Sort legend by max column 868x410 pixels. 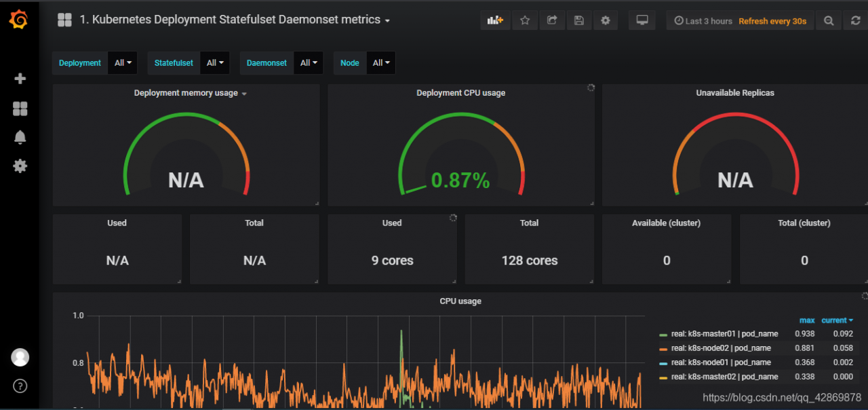tap(807, 320)
